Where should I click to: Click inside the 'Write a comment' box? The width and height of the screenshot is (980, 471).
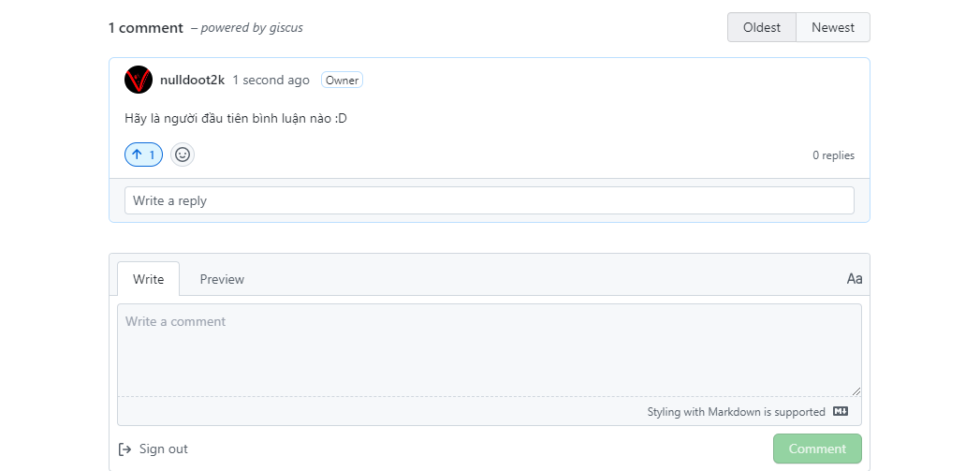tap(490, 350)
